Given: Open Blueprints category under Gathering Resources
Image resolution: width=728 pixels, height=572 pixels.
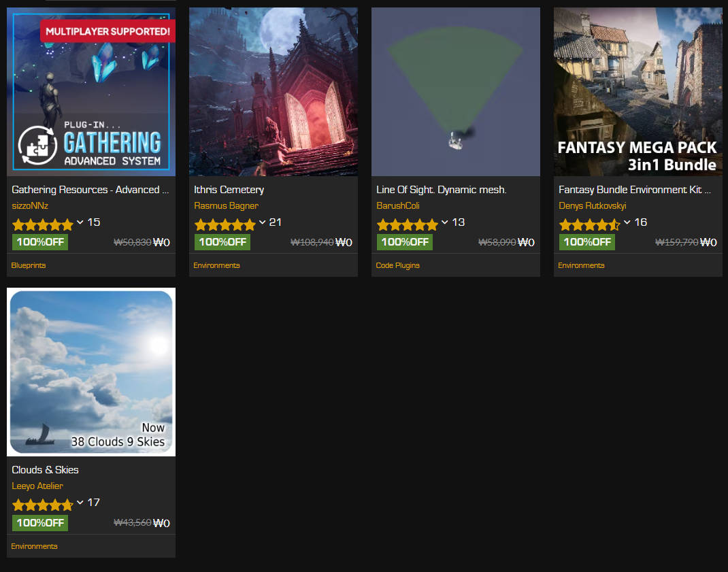Looking at the screenshot, I should tap(29, 265).
